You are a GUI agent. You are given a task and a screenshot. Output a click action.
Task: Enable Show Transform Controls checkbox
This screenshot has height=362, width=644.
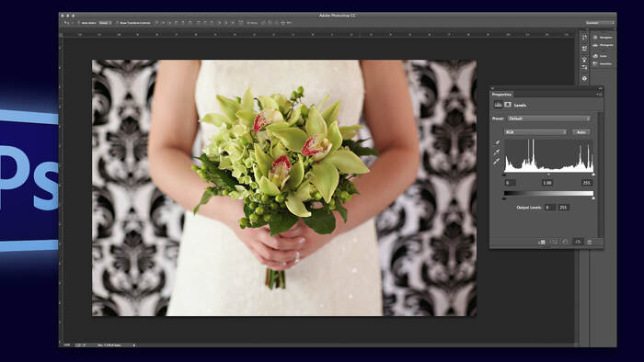tap(117, 23)
